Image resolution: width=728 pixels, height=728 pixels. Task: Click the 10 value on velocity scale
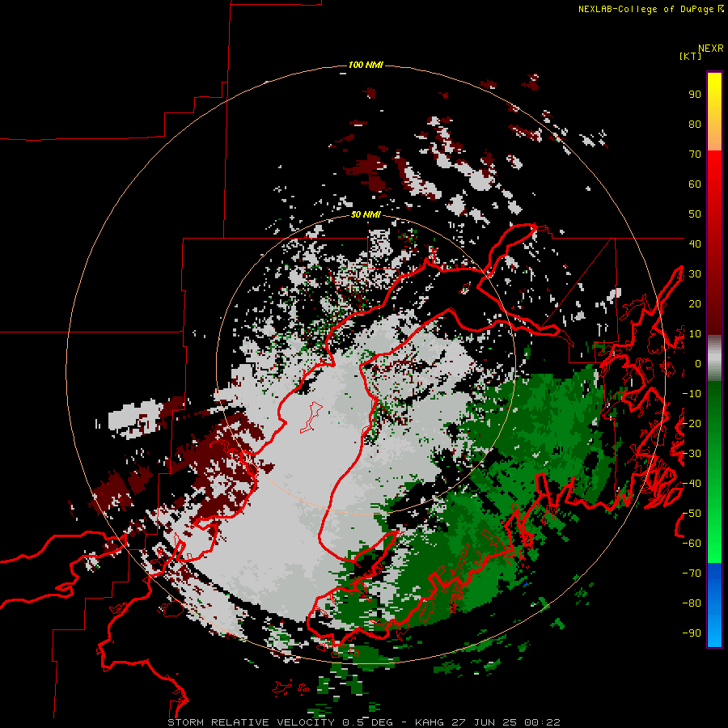tap(695, 334)
